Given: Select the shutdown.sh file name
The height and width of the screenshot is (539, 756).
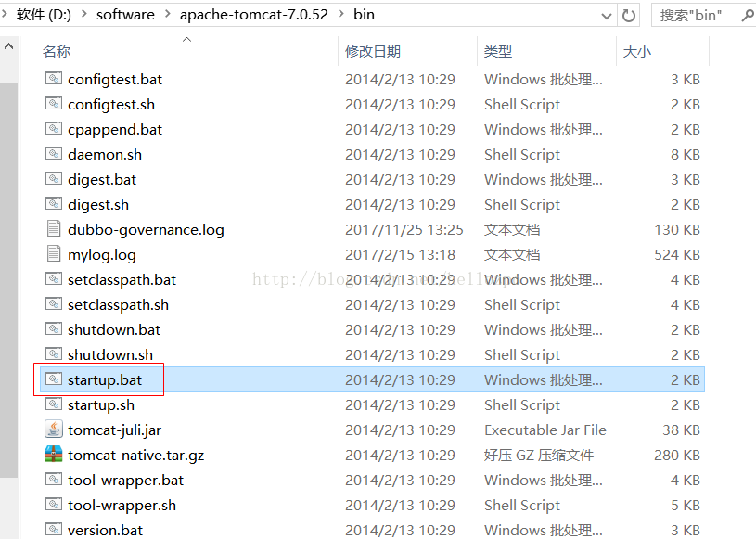Looking at the screenshot, I should [110, 354].
